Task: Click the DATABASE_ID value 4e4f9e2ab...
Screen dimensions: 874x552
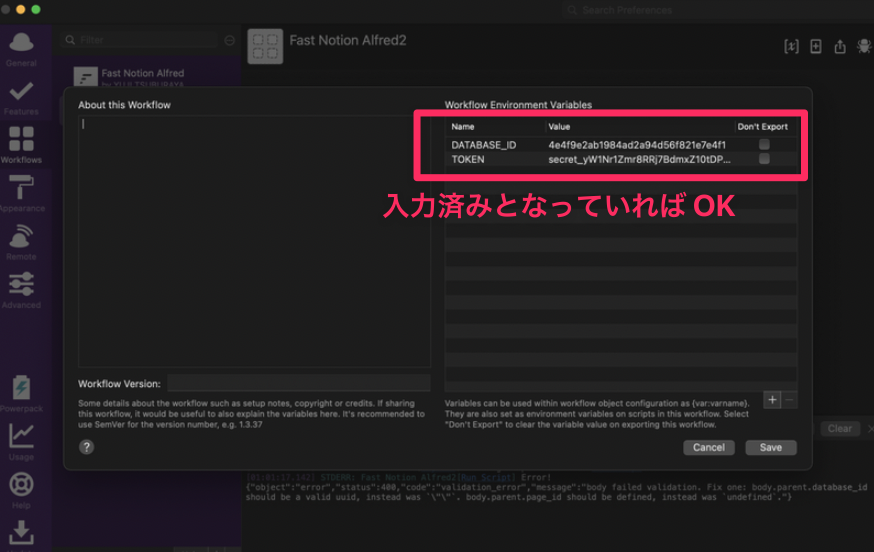Action: click(637, 145)
